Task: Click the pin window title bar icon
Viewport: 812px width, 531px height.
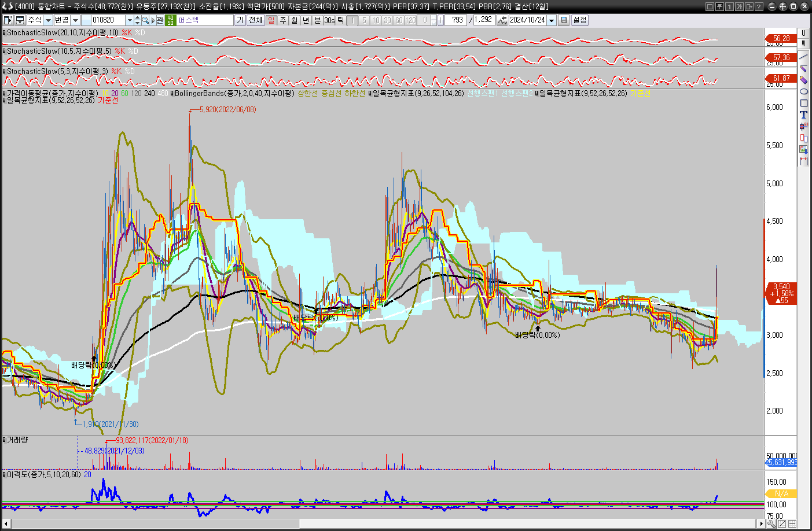Action: coord(719,6)
